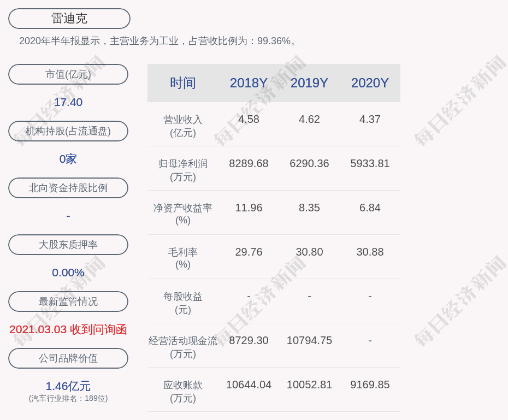Image resolution: width=508 pixels, height=420 pixels.
Task: Click the receivables value 10644.04
Action: [x=249, y=384]
